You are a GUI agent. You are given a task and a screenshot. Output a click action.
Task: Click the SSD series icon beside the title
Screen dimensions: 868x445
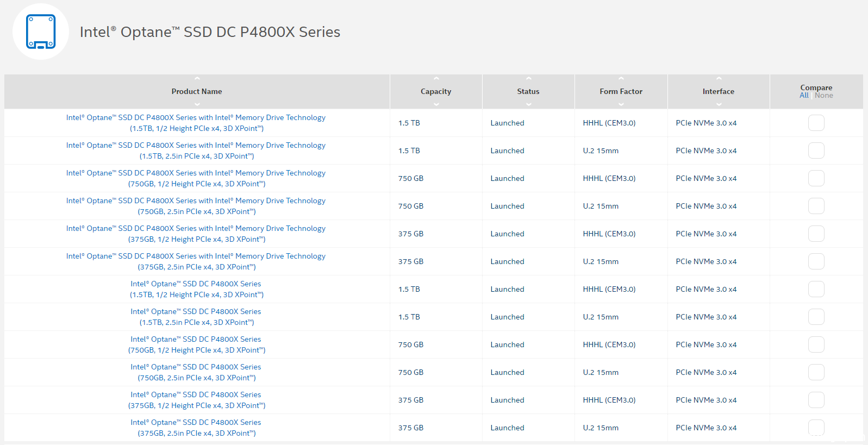click(x=41, y=32)
